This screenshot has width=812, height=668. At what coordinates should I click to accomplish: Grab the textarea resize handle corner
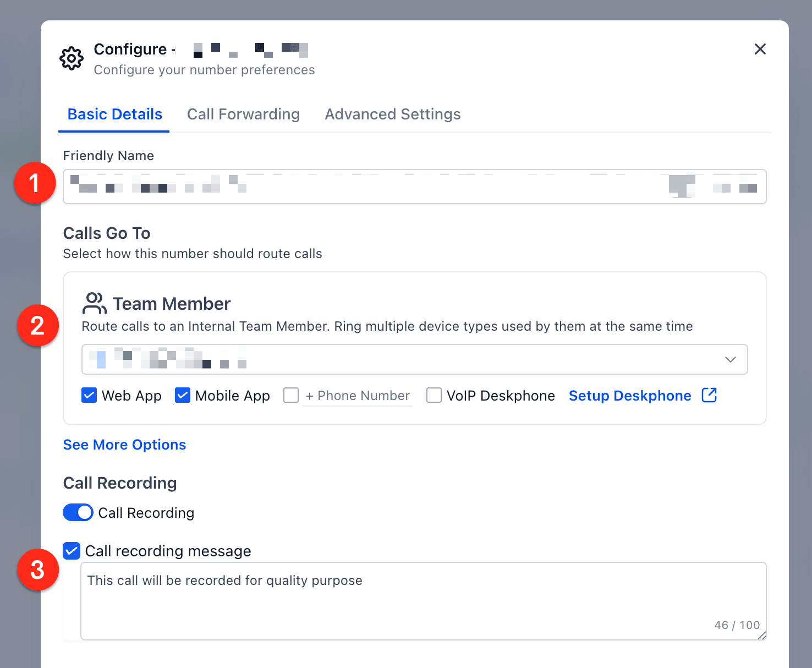click(761, 635)
